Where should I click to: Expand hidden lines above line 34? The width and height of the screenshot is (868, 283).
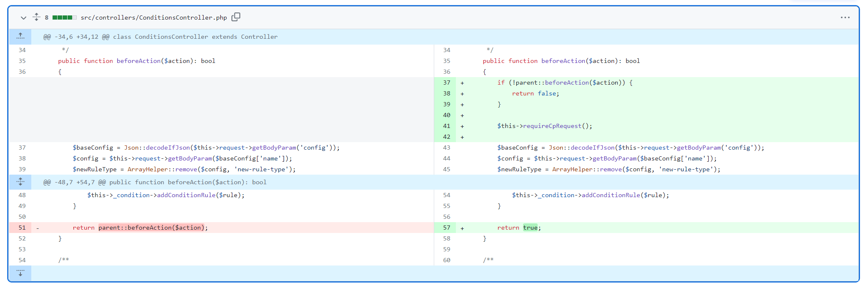point(20,37)
